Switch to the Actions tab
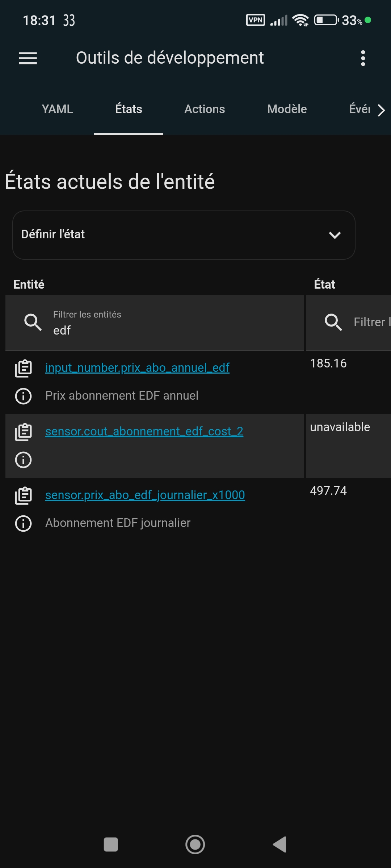 coord(205,109)
